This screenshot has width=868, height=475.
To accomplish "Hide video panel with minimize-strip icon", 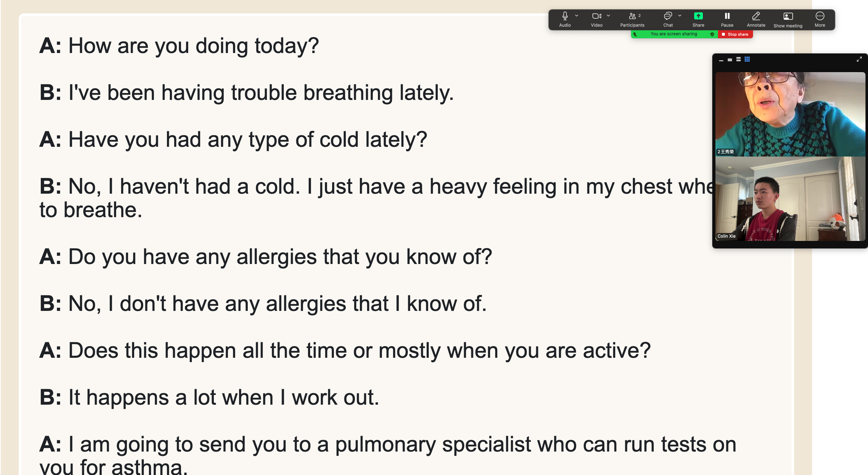I will (721, 60).
